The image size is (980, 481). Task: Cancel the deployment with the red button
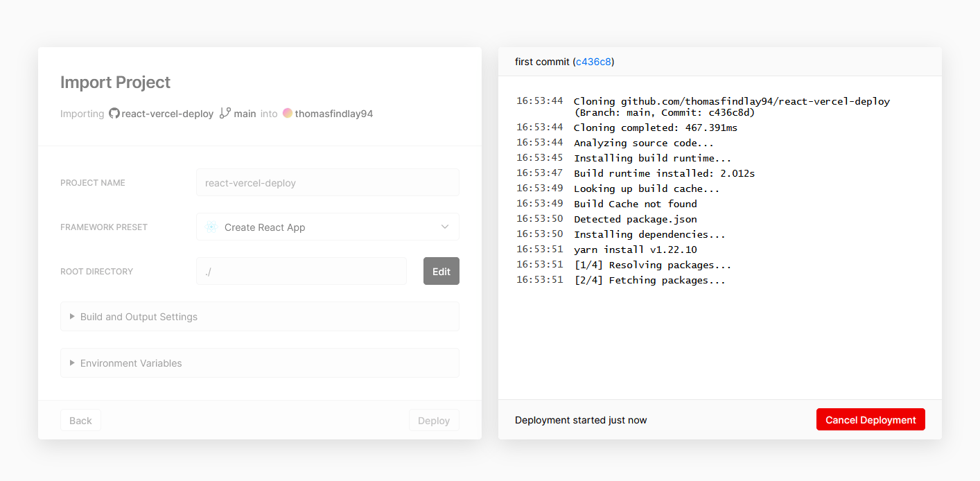(870, 419)
